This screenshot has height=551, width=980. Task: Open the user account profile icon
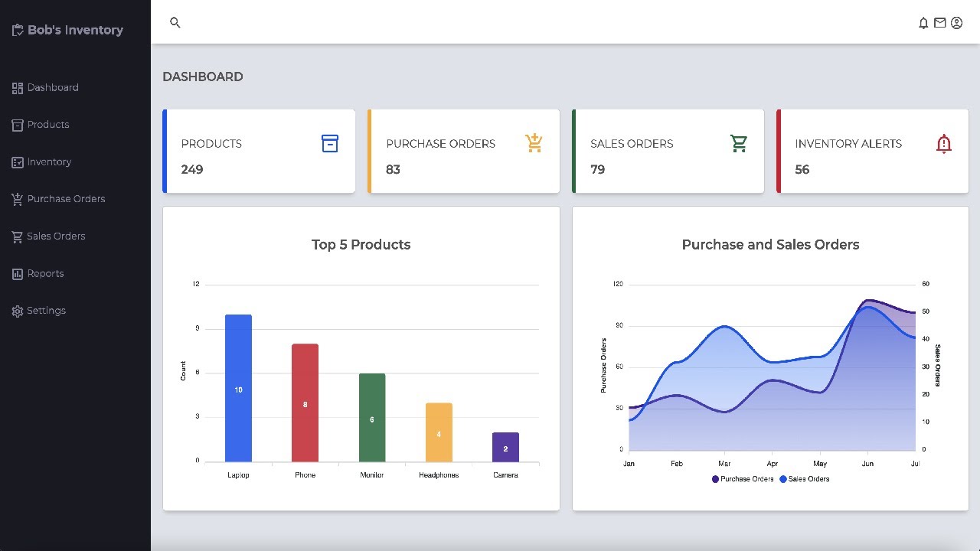[957, 23]
